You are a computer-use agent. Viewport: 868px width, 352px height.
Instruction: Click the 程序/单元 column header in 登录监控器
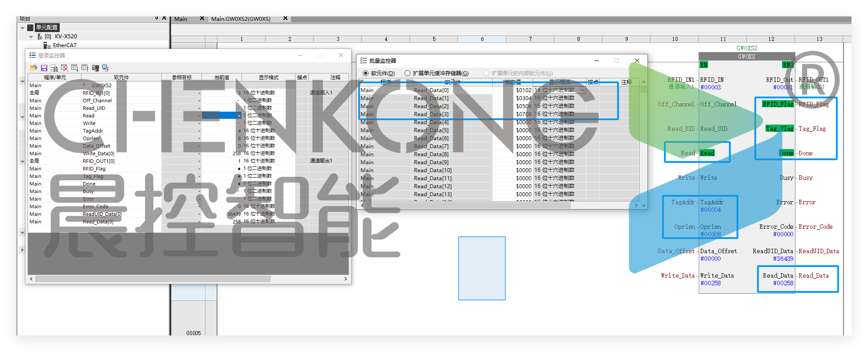click(x=55, y=77)
